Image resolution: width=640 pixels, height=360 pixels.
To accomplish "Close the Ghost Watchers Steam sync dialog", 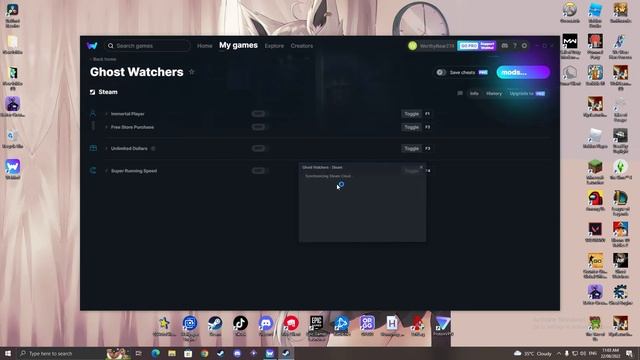I will 421,167.
